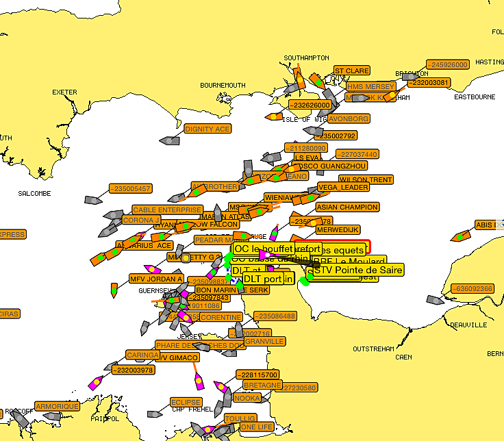Select the ST CLARE label

click(x=352, y=71)
